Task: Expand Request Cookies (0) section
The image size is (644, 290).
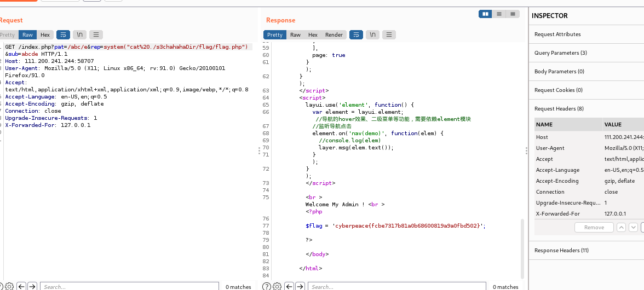Action: (586, 90)
